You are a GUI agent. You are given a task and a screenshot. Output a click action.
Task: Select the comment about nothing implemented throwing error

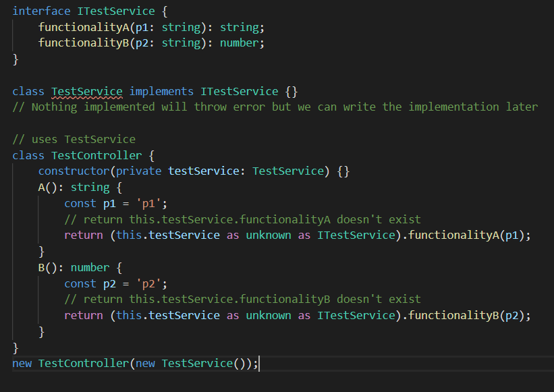point(270,107)
